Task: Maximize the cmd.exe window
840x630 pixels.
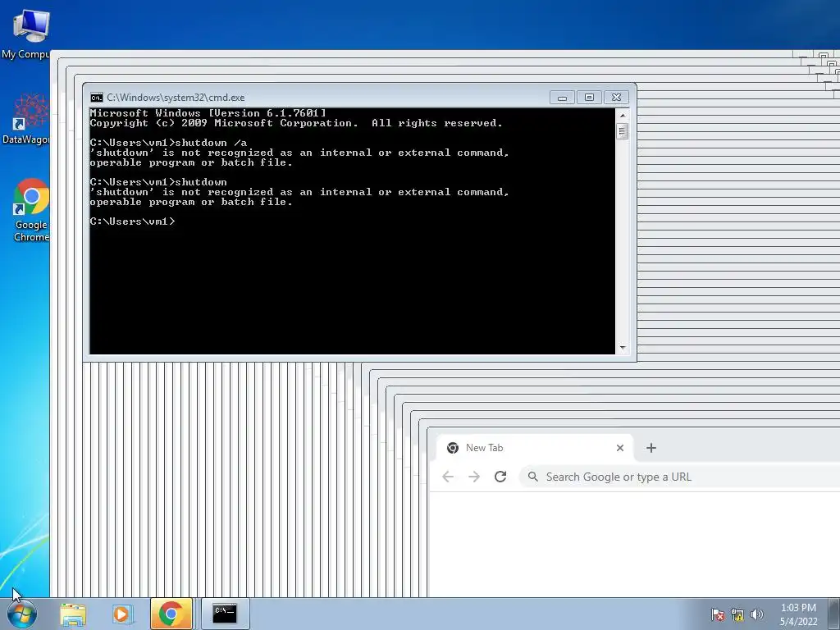Action: click(x=589, y=98)
